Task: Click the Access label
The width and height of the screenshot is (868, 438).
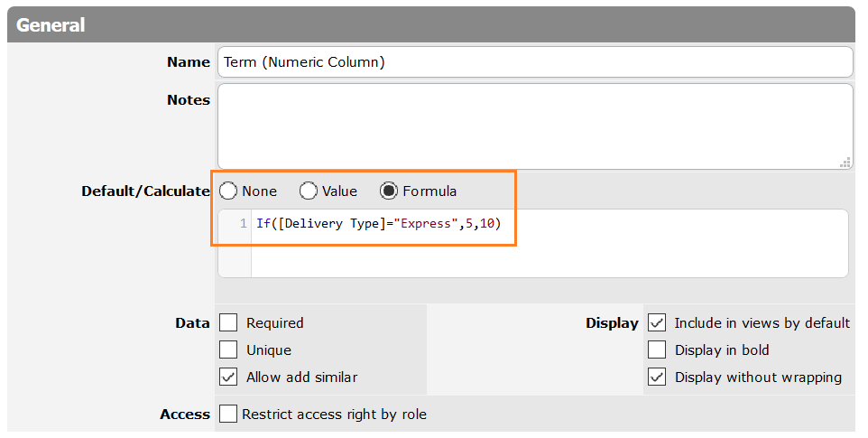Action: (185, 415)
